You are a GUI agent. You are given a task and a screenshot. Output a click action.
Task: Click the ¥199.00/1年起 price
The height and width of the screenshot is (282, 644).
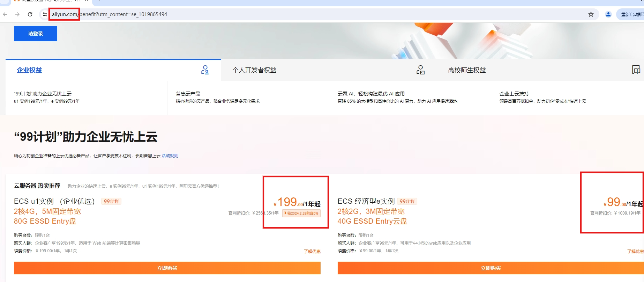(x=297, y=202)
